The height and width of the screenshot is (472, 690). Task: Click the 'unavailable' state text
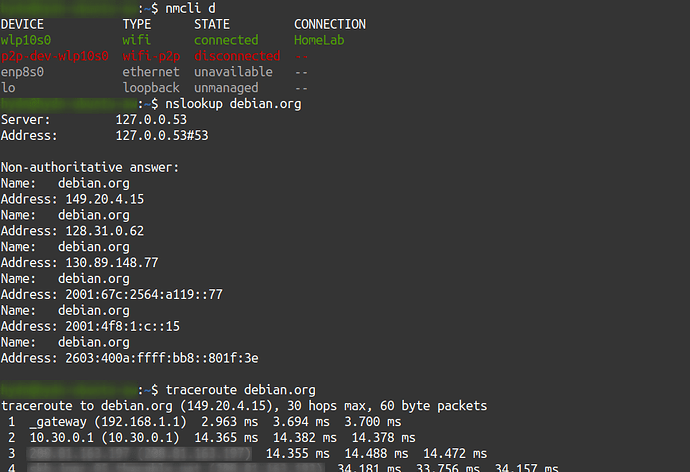click(233, 72)
